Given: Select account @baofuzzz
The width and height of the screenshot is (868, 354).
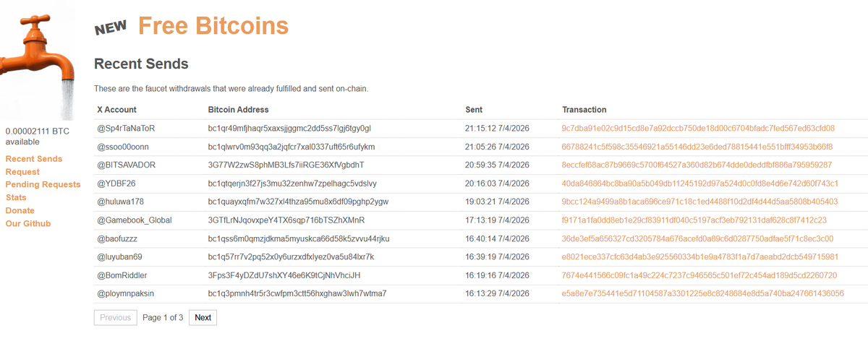Looking at the screenshot, I should 117,239.
